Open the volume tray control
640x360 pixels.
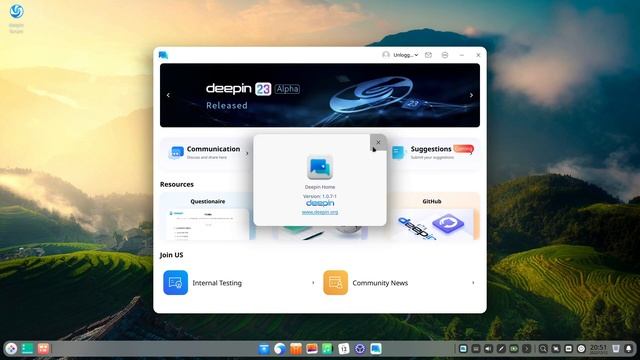[489, 349]
